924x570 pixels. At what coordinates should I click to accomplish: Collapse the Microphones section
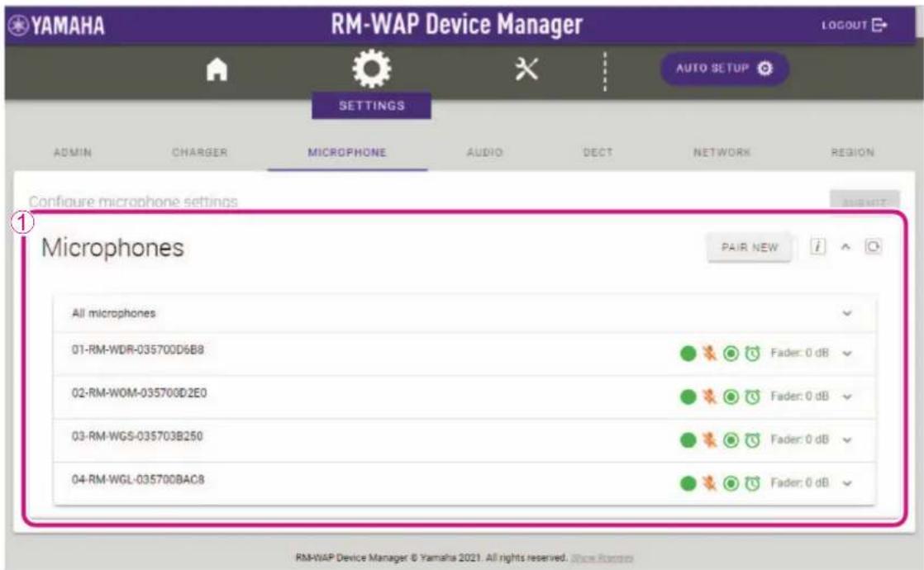(845, 247)
